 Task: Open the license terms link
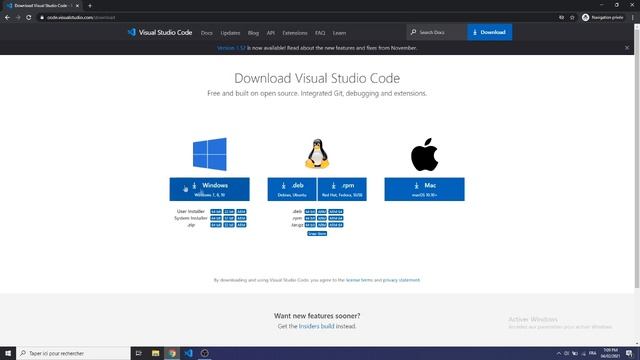[359, 280]
